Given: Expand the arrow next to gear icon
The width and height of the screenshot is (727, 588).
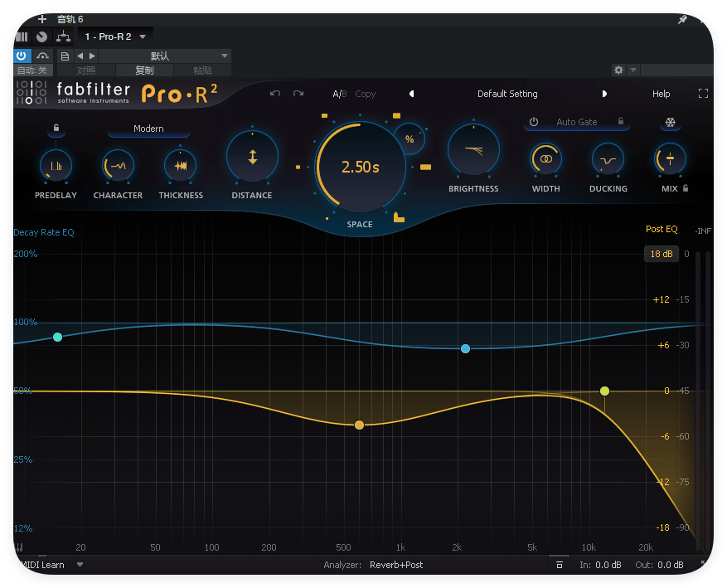Looking at the screenshot, I should tap(632, 70).
